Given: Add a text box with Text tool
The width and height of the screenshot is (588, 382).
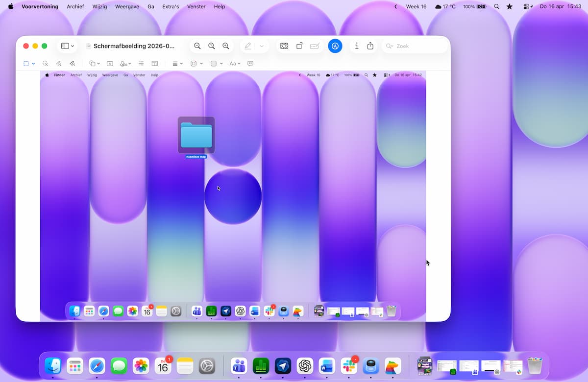Looking at the screenshot, I should coord(110,64).
